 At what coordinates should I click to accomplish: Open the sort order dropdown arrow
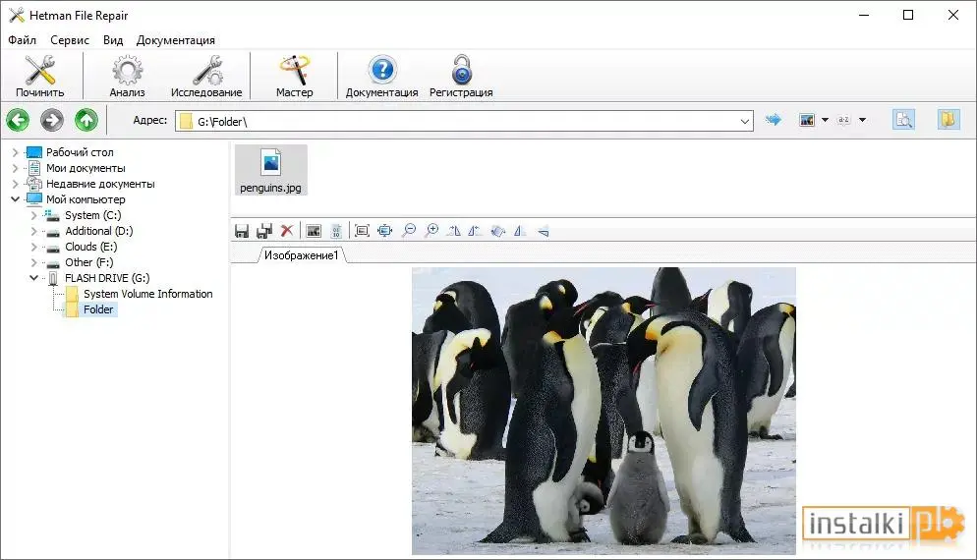[x=862, y=120]
